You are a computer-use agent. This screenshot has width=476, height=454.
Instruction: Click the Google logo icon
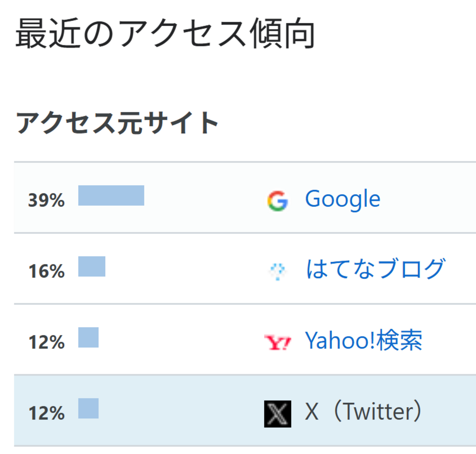click(x=278, y=201)
